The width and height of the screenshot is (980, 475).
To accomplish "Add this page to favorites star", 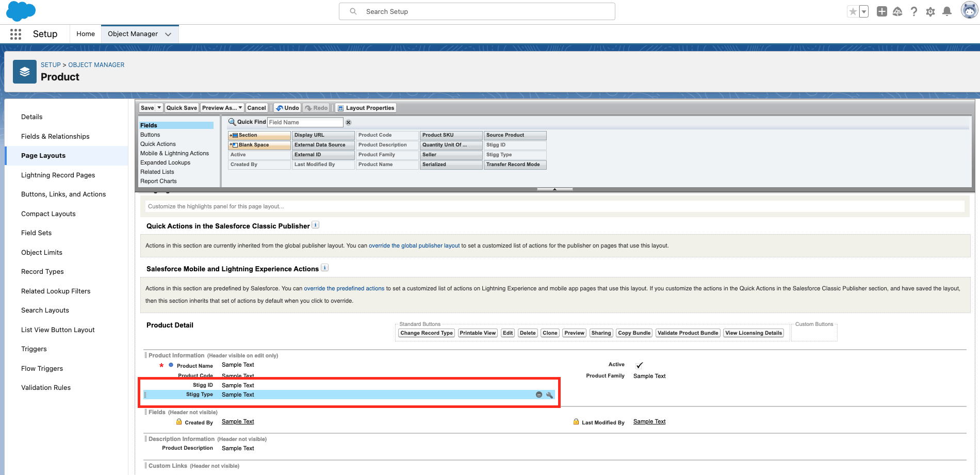I will click(x=853, y=11).
